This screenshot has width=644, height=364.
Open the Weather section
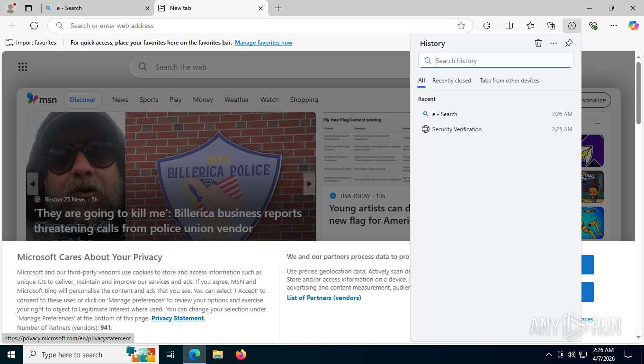(236, 100)
